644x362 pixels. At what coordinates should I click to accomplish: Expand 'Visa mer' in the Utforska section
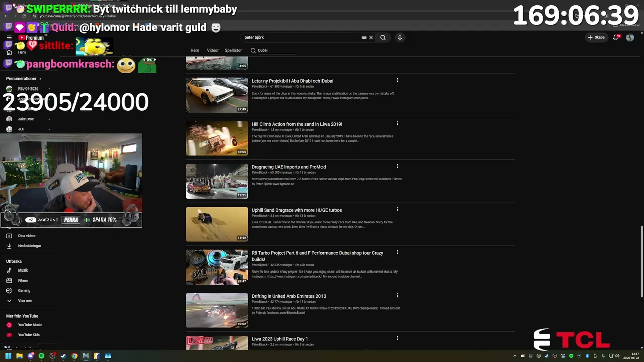pos(25,301)
